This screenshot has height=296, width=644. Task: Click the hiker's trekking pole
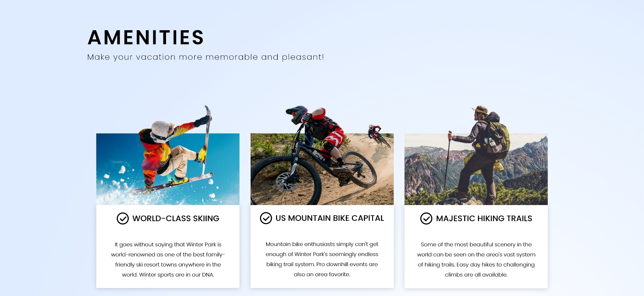(x=447, y=166)
